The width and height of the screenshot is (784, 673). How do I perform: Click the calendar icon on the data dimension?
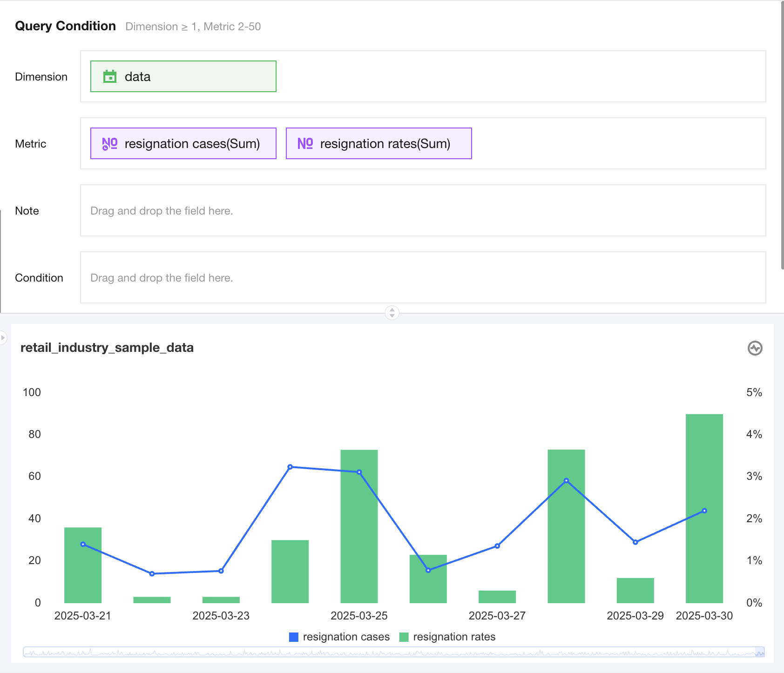(x=110, y=76)
